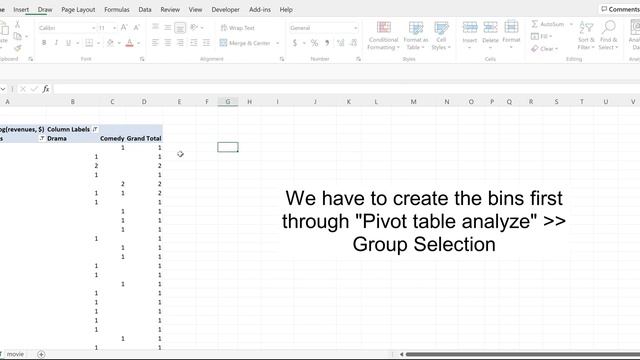Click AutoSum
This screenshot has width=640, height=360.
pos(548,24)
